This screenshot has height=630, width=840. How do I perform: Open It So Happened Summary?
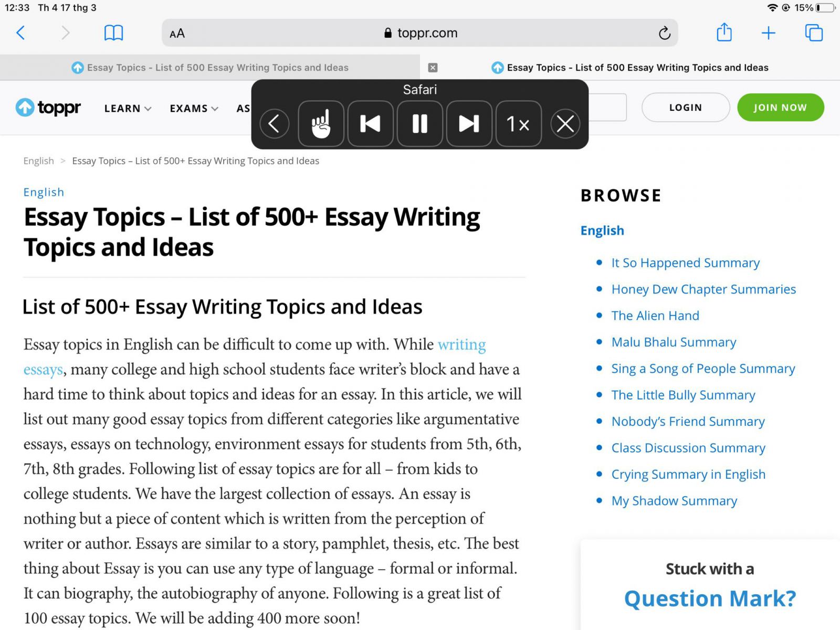pyautogui.click(x=685, y=262)
